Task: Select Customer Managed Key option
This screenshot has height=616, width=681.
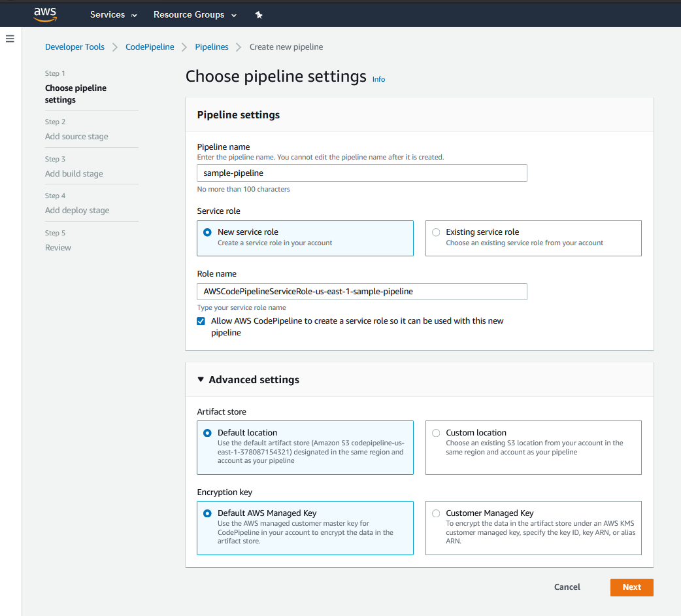Action: 533,528
